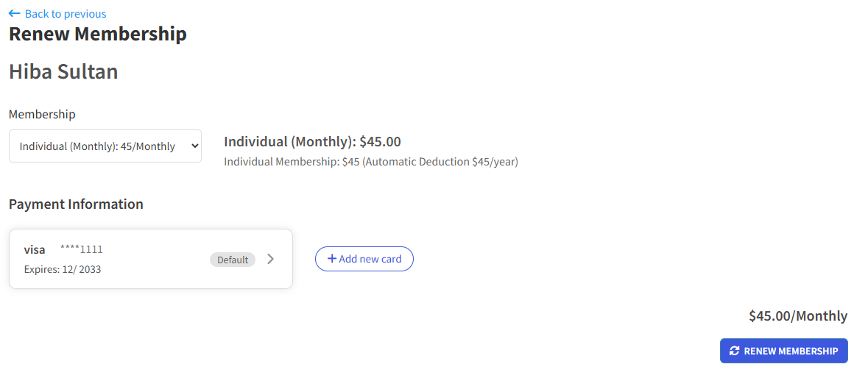Click the "Renew Membership" page heading
The image size is (868, 378).
point(98,34)
